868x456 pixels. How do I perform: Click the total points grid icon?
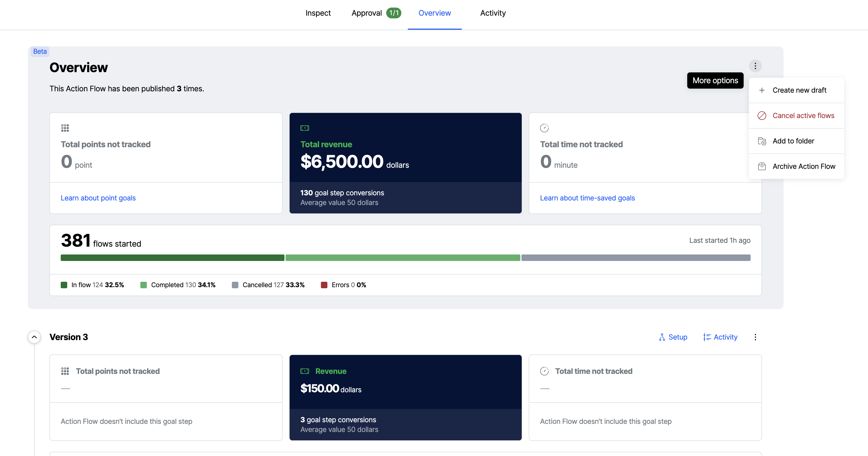[65, 127]
